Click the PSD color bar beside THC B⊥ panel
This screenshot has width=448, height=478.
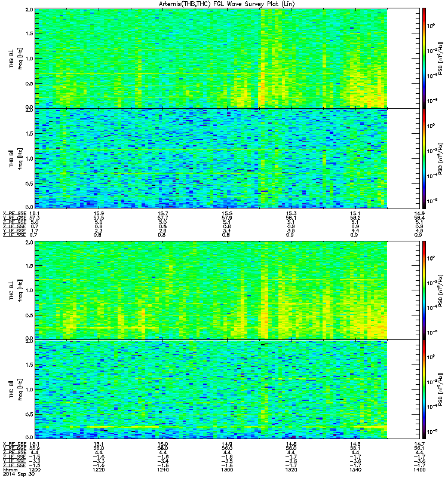[424, 290]
